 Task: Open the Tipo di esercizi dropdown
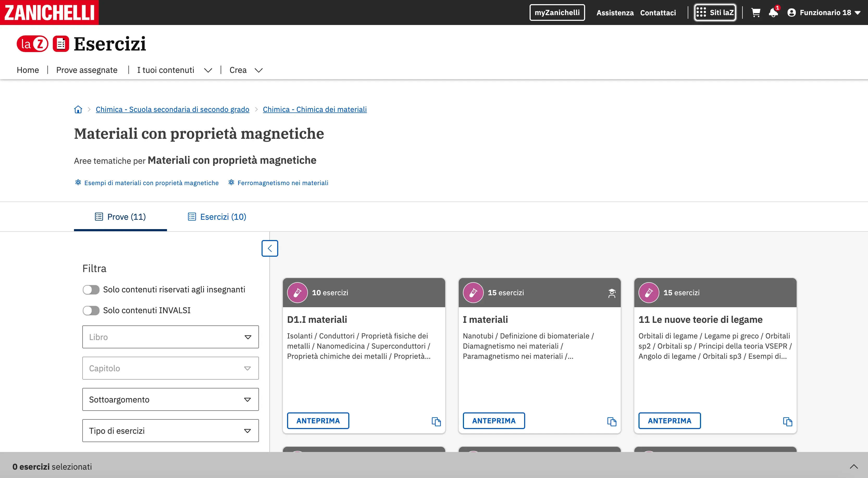click(x=170, y=431)
